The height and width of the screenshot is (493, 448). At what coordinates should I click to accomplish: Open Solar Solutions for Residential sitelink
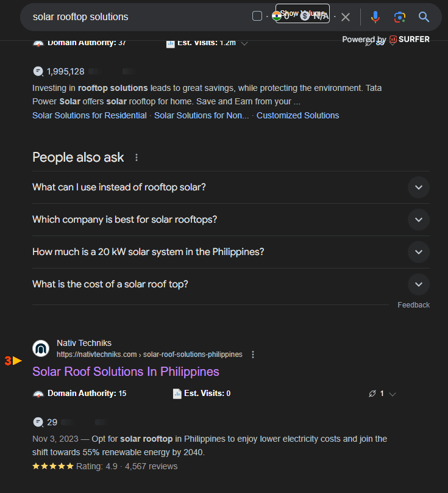[x=89, y=115]
